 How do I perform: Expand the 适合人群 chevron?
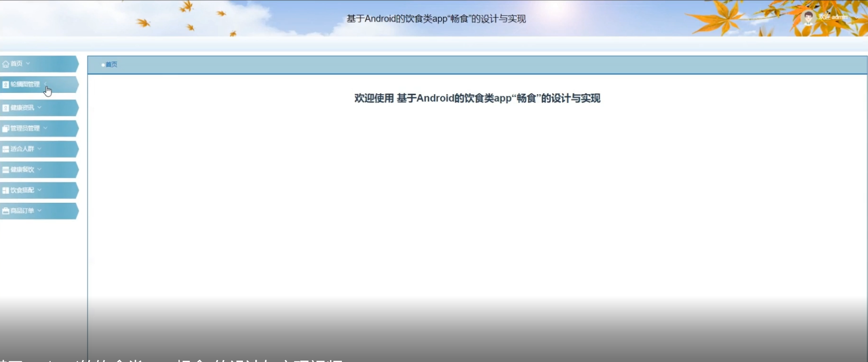click(39, 149)
